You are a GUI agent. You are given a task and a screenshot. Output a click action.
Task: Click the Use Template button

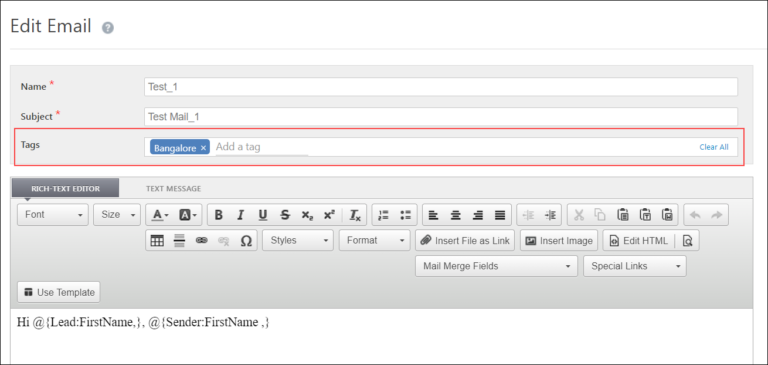click(x=59, y=292)
